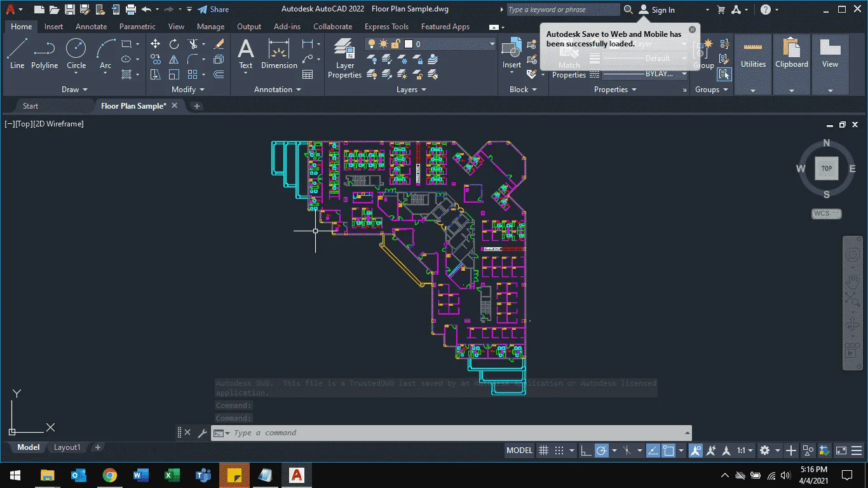The width and height of the screenshot is (868, 488).
Task: Select the Line drawing tool
Action: click(17, 53)
